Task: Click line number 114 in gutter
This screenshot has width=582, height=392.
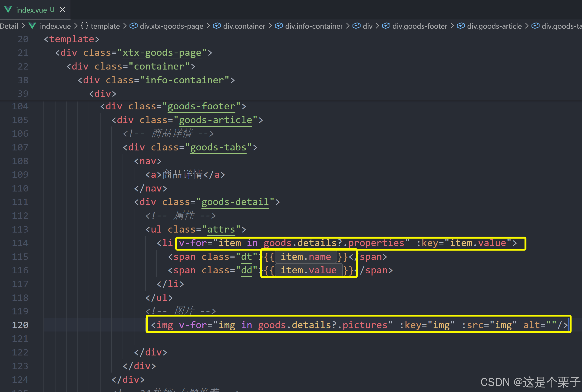Action: click(20, 243)
